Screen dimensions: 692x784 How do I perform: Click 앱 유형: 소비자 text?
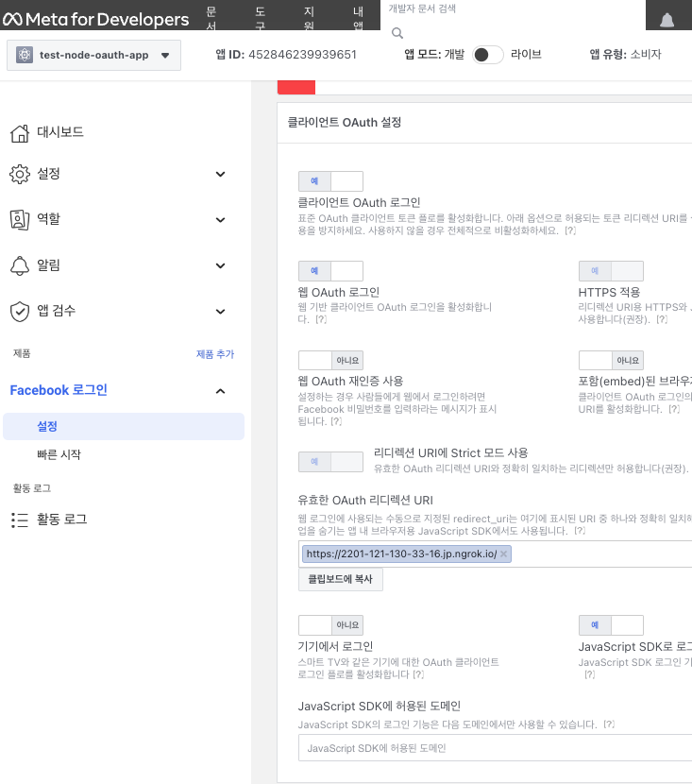625,54
